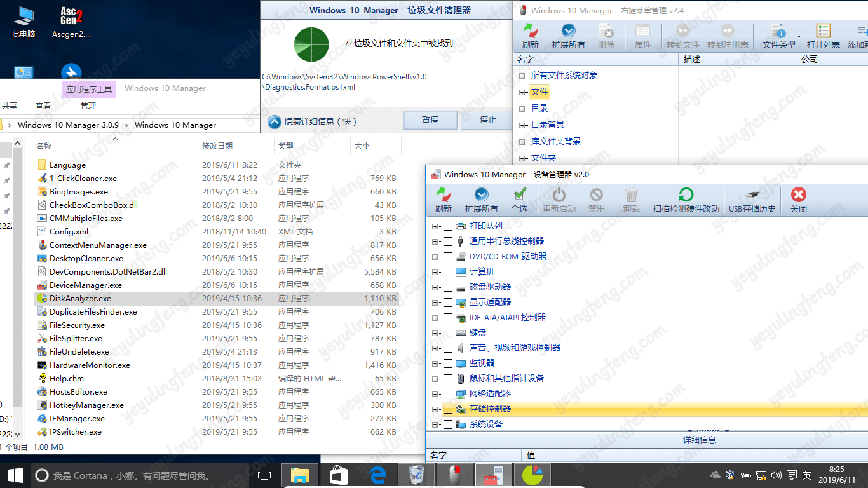Viewport: 868px width, 488px height.
Task: Collapse details with the 隐藏详细信息 arrow
Action: point(275,121)
